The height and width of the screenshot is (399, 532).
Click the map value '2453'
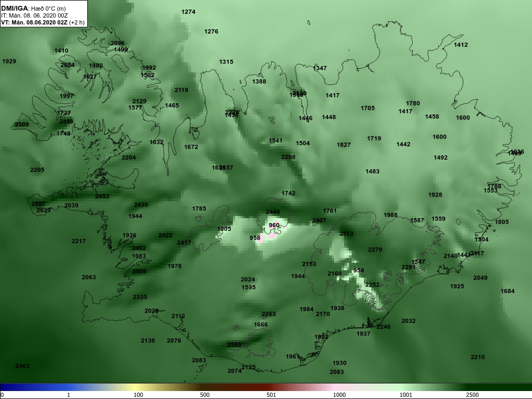click(x=102, y=196)
